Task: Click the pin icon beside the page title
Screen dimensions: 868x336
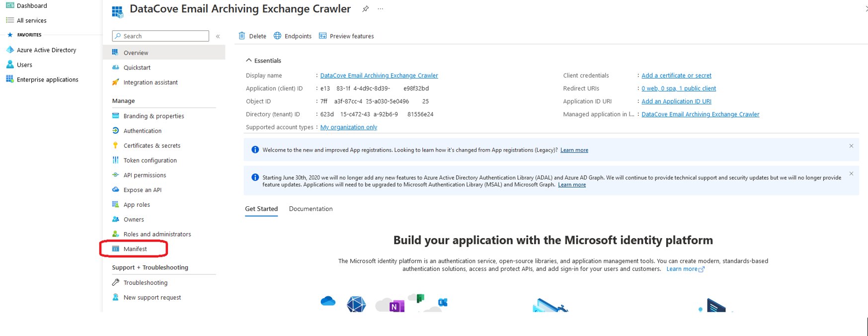Action: 365,9
